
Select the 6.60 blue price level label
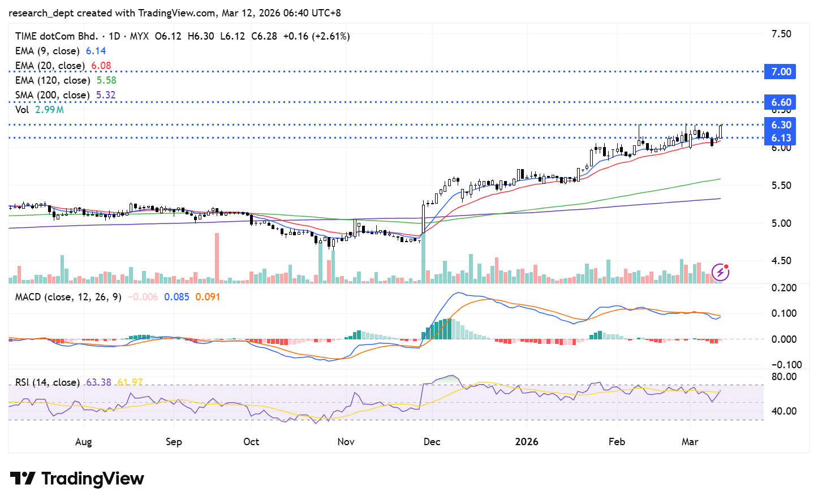pyautogui.click(x=780, y=102)
